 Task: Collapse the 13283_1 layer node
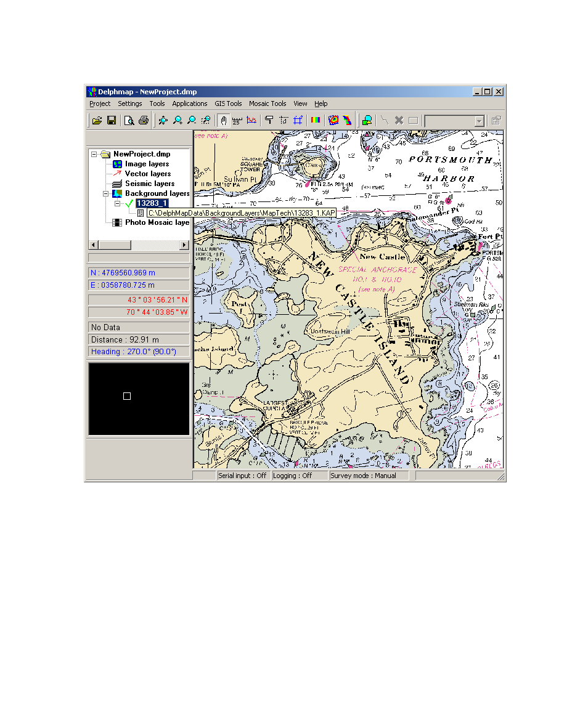pos(118,203)
